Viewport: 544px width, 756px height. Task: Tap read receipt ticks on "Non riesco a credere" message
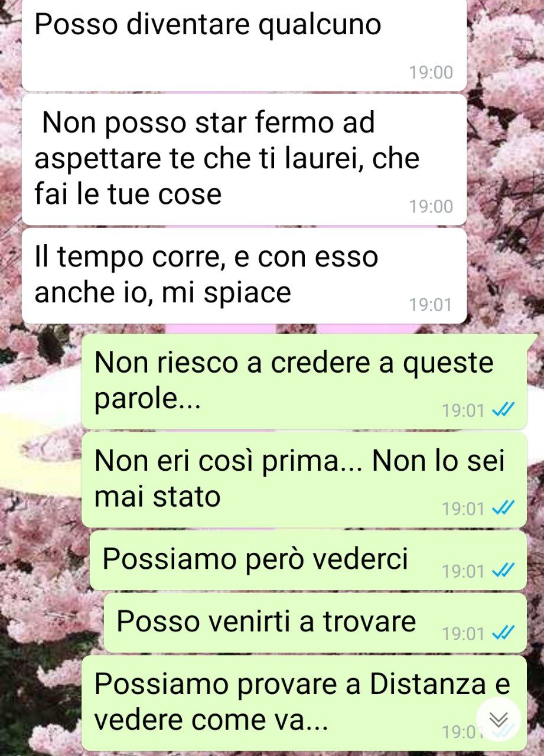(x=503, y=409)
